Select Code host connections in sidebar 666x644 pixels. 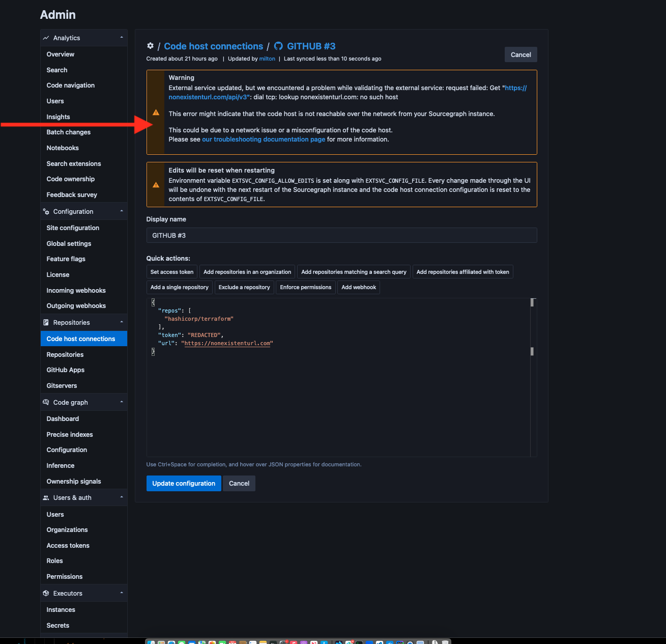(84, 339)
